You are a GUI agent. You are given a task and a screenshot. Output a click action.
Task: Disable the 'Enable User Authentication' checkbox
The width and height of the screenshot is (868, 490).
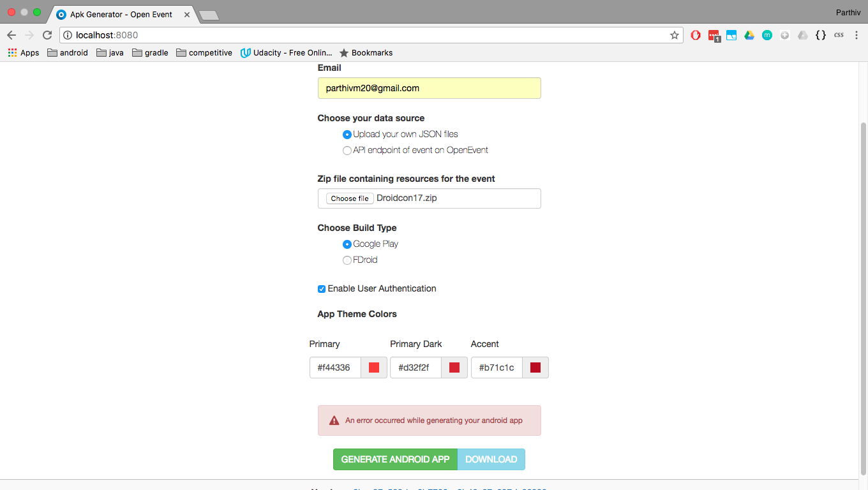[321, 289]
